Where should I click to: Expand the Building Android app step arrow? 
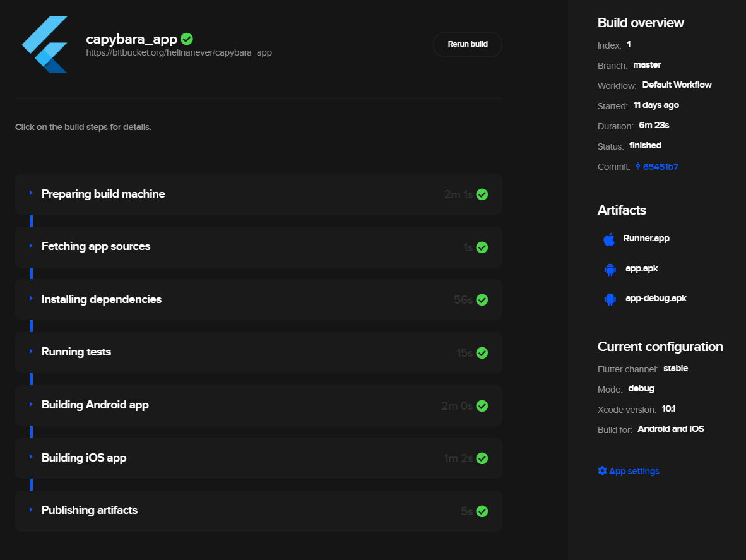[x=31, y=404]
